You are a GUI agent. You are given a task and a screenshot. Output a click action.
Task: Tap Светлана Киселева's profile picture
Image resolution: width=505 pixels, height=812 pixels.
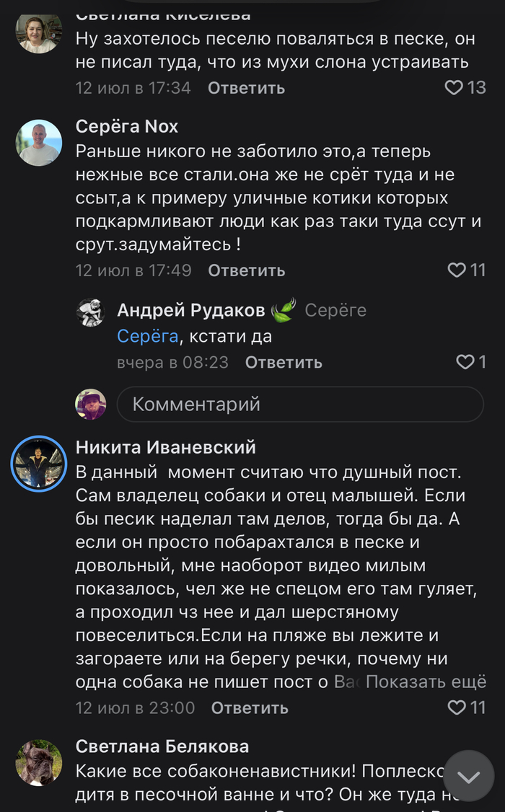[x=39, y=32]
